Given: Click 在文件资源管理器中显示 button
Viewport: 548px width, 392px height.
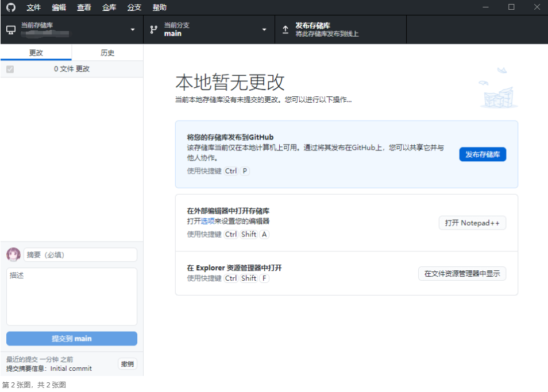Looking at the screenshot, I should point(462,274).
